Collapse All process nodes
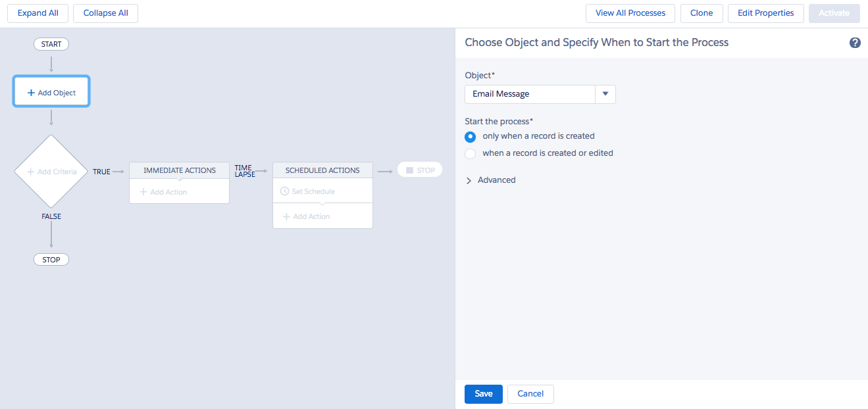Viewport: 868px width, 409px height. coord(105,12)
